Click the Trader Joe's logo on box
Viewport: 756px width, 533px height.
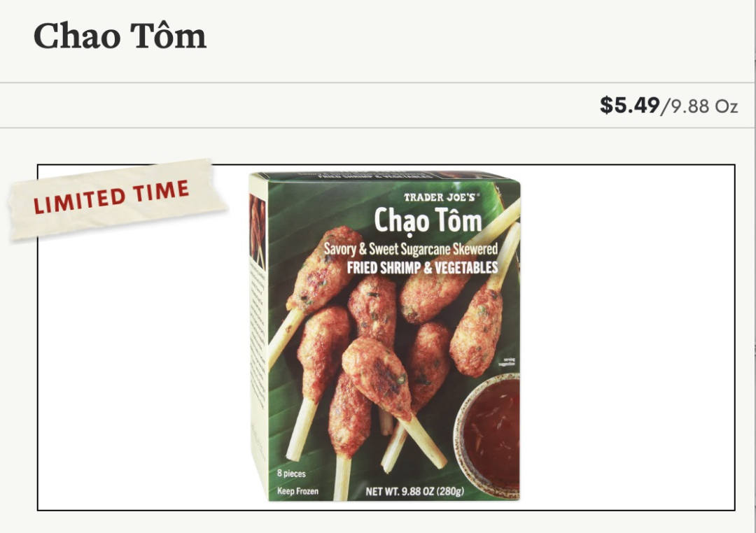441,197
